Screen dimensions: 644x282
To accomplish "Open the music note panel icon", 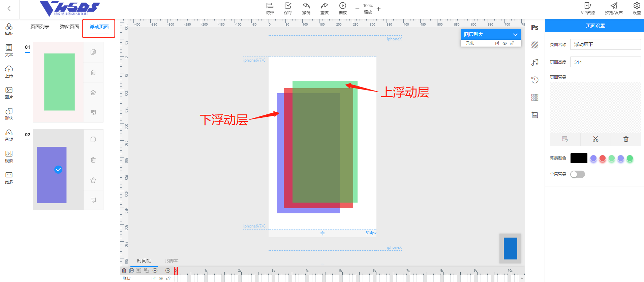I will pyautogui.click(x=535, y=63).
